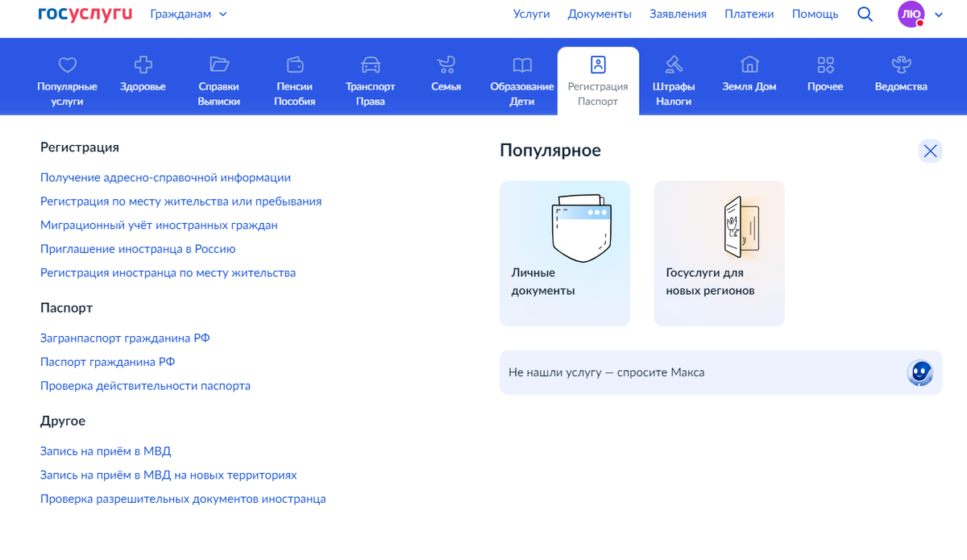Open the Справки Выписки folder icon
This screenshot has width=967, height=560.
(219, 64)
